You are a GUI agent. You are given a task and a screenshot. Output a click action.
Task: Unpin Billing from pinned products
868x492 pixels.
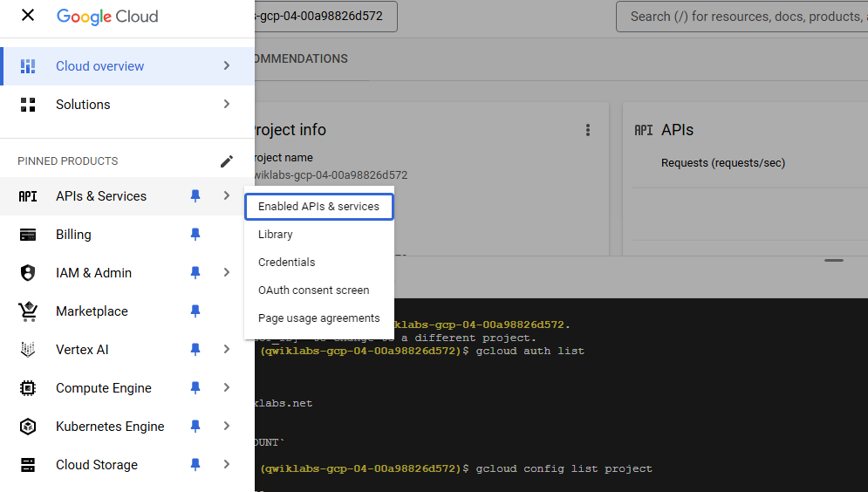(x=195, y=234)
